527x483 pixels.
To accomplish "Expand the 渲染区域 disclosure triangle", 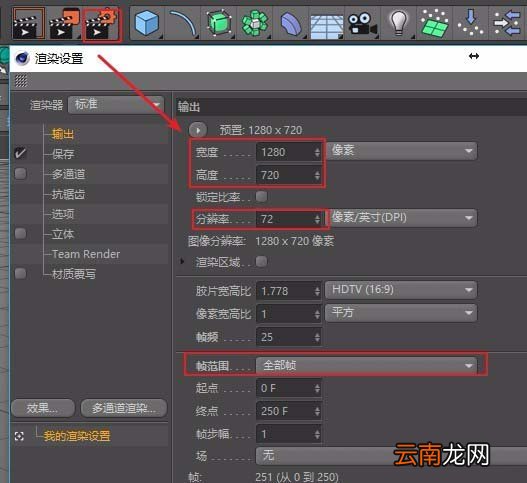I will tap(182, 261).
